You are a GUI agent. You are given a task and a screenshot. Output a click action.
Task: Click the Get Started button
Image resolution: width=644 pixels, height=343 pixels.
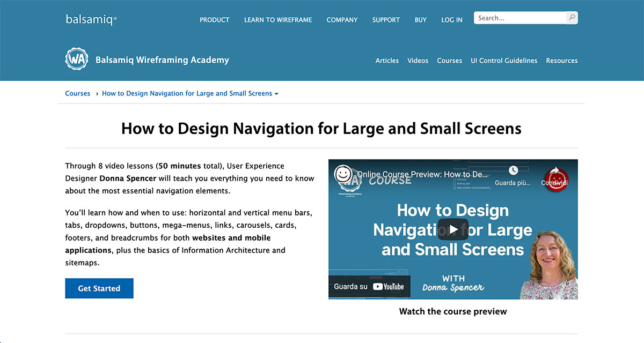point(99,288)
